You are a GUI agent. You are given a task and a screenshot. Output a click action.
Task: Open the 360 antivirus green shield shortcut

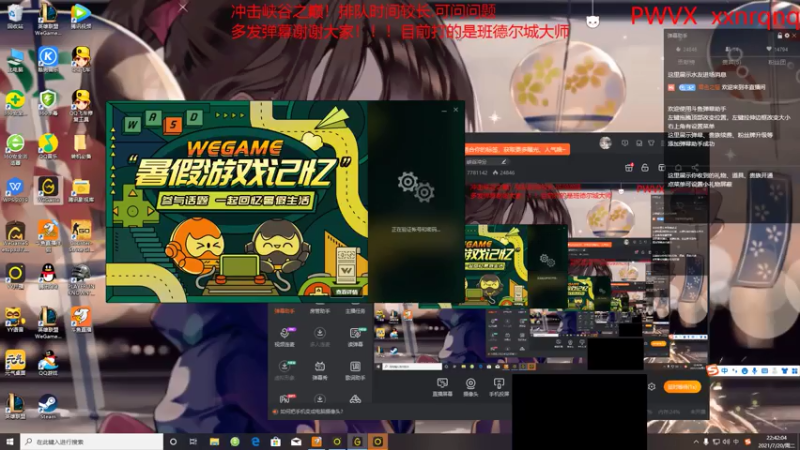coord(48,102)
